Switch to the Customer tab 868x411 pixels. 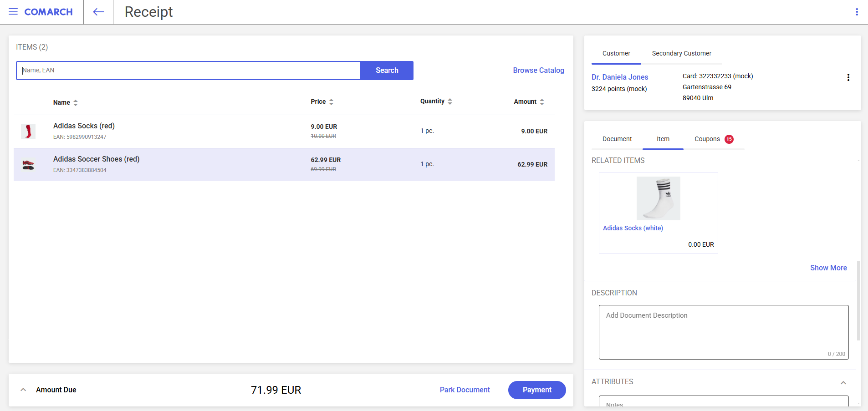tap(616, 53)
